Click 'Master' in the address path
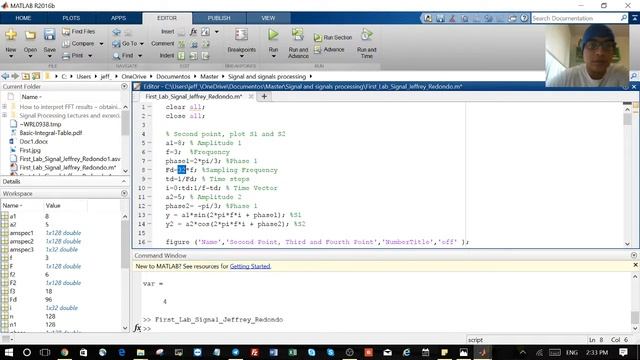Screen dimensions: 640x360 pos(209,76)
